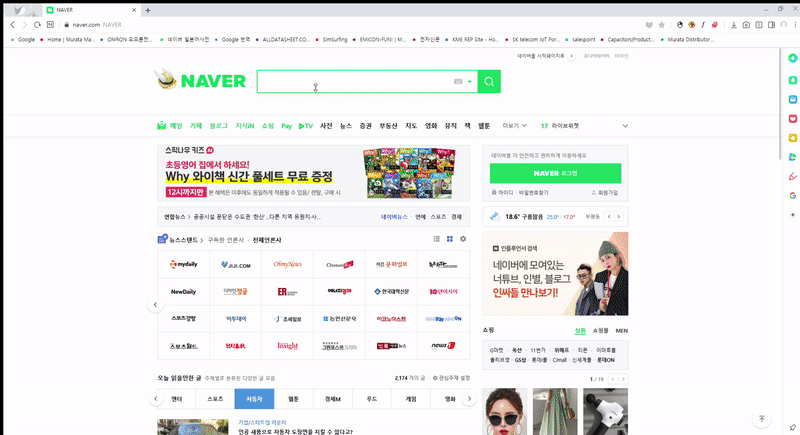
Task: Open the on-screen keyboard icon in search box
Action: pos(458,82)
